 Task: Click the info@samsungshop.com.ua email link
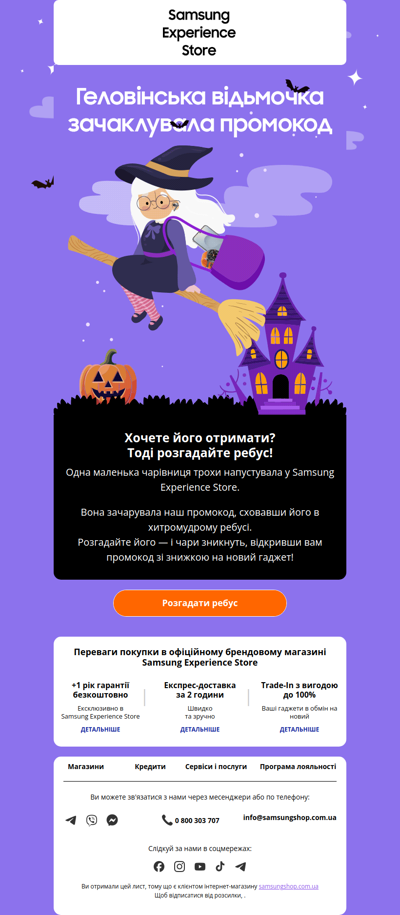290,818
